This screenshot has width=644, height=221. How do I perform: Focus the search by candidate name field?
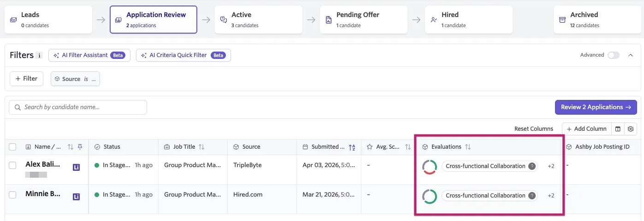point(78,107)
